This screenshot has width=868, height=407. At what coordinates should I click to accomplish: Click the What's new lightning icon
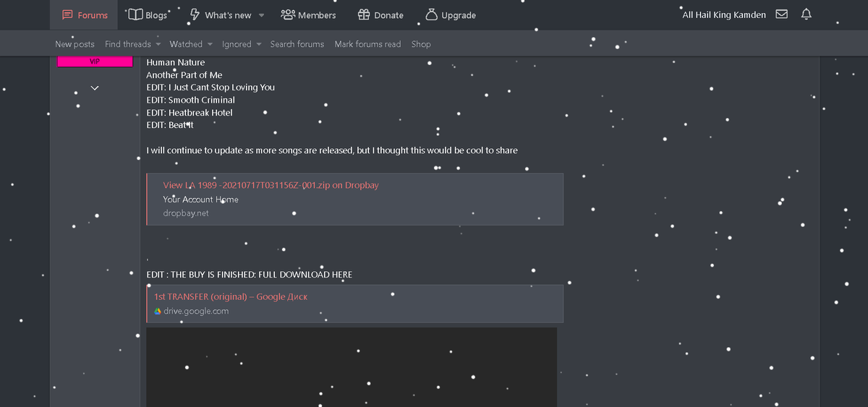(x=195, y=14)
